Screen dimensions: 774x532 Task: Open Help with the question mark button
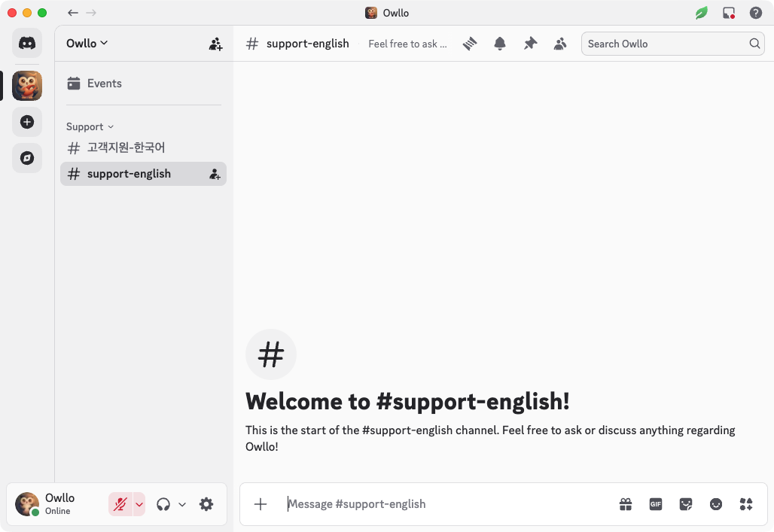point(755,13)
